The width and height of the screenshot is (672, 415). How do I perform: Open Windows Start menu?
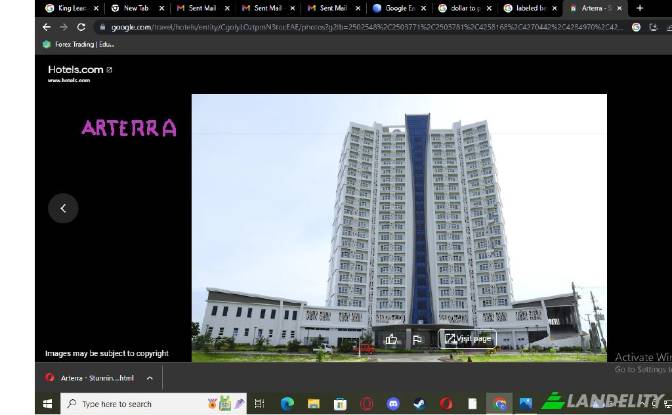pyautogui.click(x=47, y=404)
